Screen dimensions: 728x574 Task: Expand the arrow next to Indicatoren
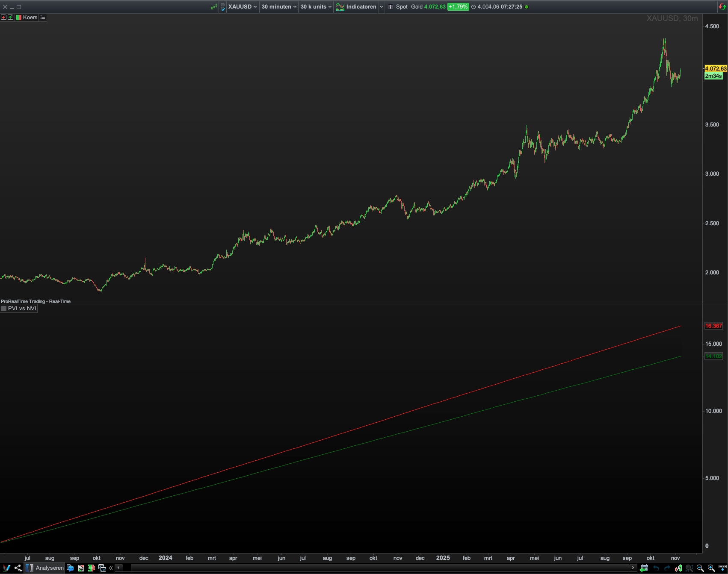point(381,7)
